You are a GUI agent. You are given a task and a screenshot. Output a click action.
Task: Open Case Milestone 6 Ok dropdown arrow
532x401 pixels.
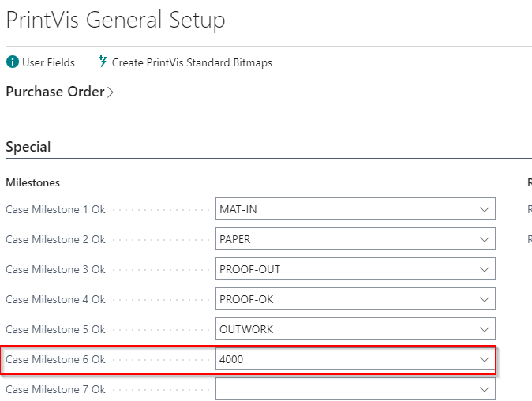click(x=485, y=359)
